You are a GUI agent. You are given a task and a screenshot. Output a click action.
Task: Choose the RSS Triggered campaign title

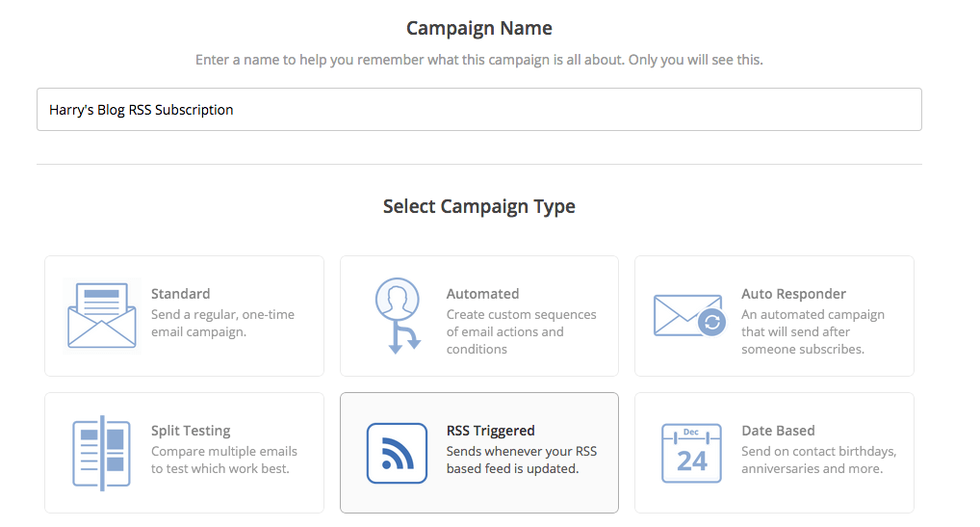pyautogui.click(x=491, y=431)
